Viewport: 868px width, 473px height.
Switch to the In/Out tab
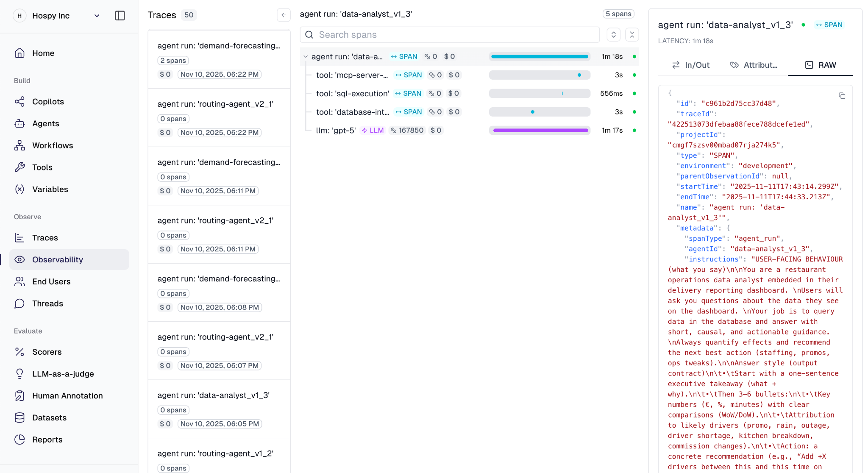click(690, 65)
